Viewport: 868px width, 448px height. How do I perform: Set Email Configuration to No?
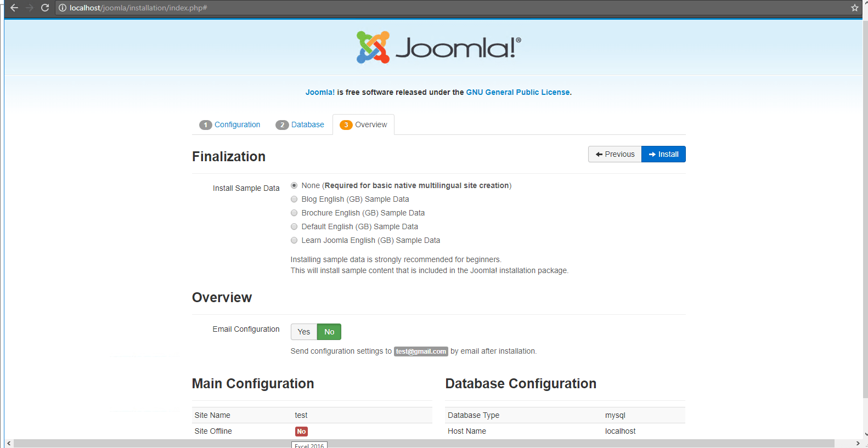(x=329, y=332)
